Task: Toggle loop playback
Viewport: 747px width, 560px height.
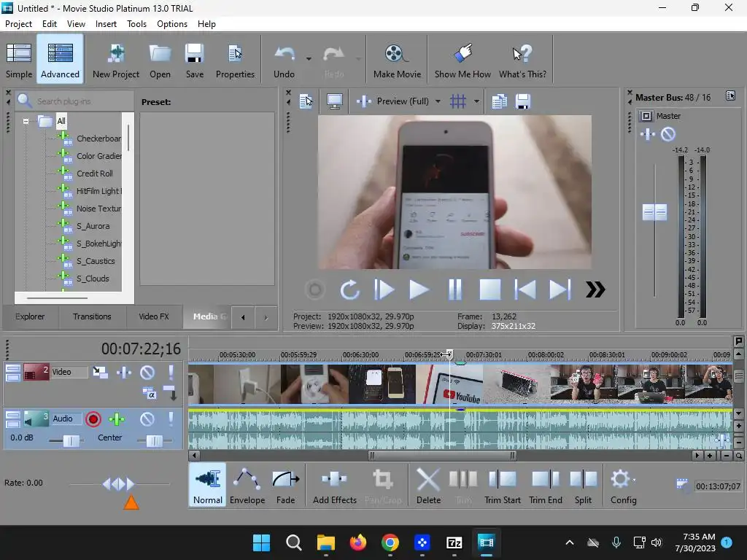Action: click(x=349, y=289)
